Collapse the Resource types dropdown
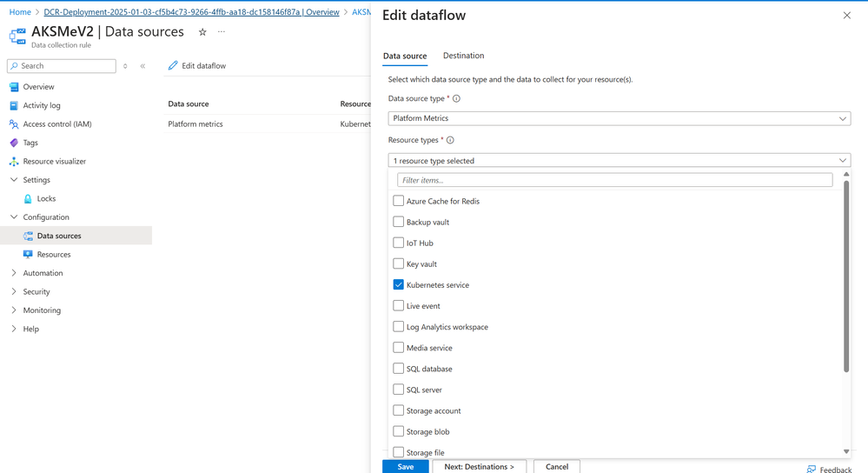The image size is (868, 473). point(619,161)
